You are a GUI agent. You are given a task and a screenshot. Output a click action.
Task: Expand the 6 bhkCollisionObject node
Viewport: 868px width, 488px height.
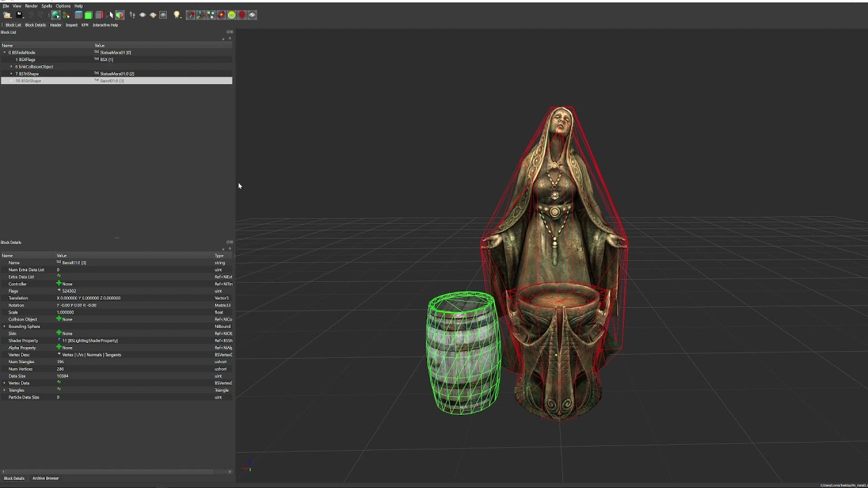(x=11, y=66)
